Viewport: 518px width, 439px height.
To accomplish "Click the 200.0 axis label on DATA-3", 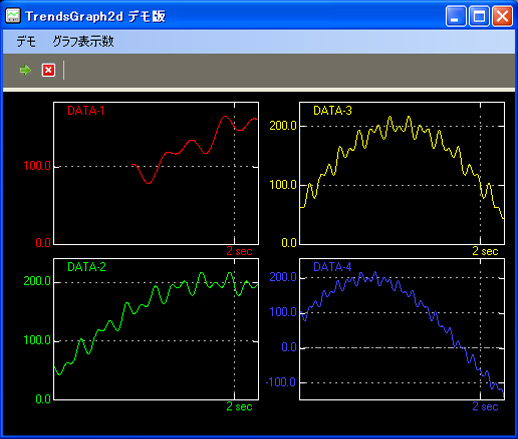I will (283, 126).
